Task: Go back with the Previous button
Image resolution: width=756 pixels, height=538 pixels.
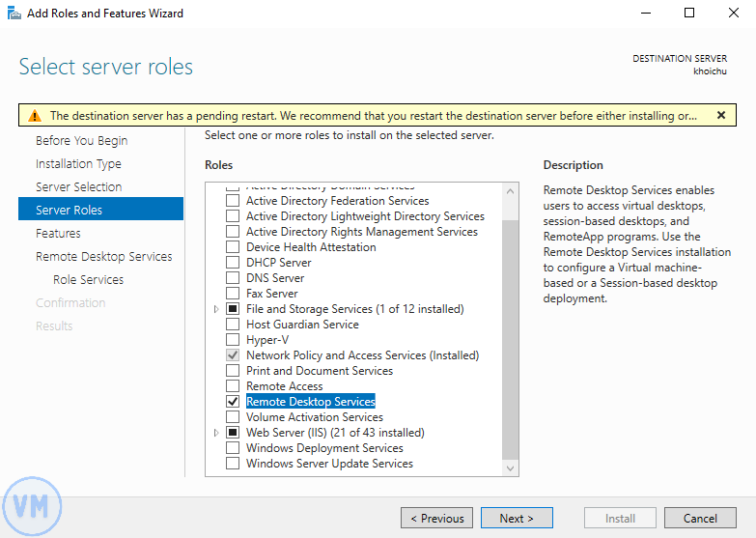Action: coord(436,518)
